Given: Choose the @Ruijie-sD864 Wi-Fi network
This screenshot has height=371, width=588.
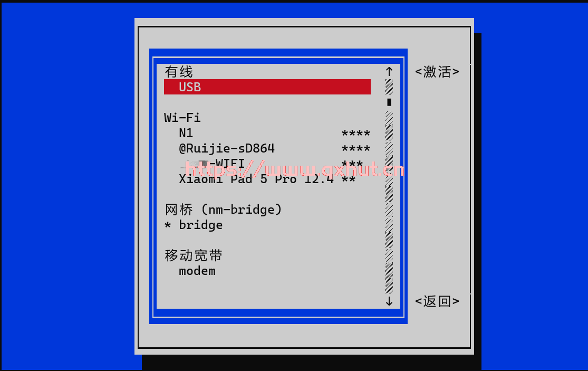Looking at the screenshot, I should coord(267,148).
